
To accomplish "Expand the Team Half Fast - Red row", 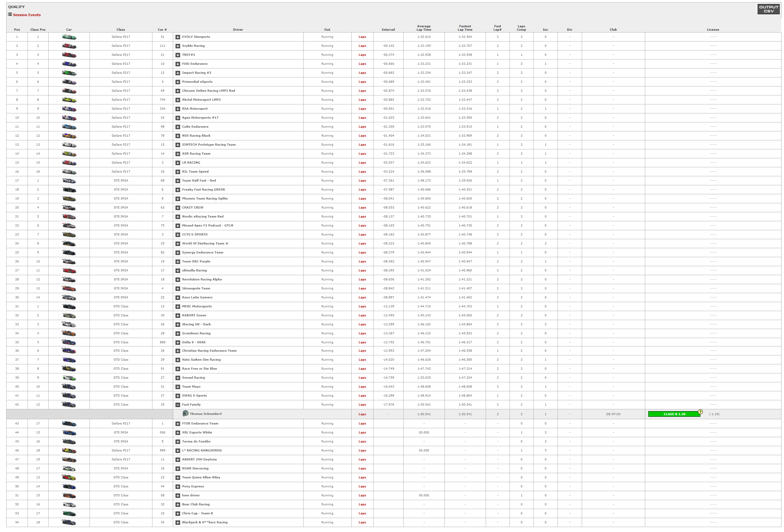I will (178, 181).
